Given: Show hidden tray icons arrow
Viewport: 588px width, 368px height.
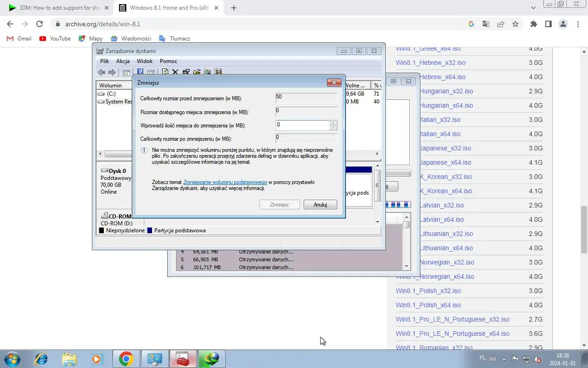Looking at the screenshot, I should click(504, 359).
